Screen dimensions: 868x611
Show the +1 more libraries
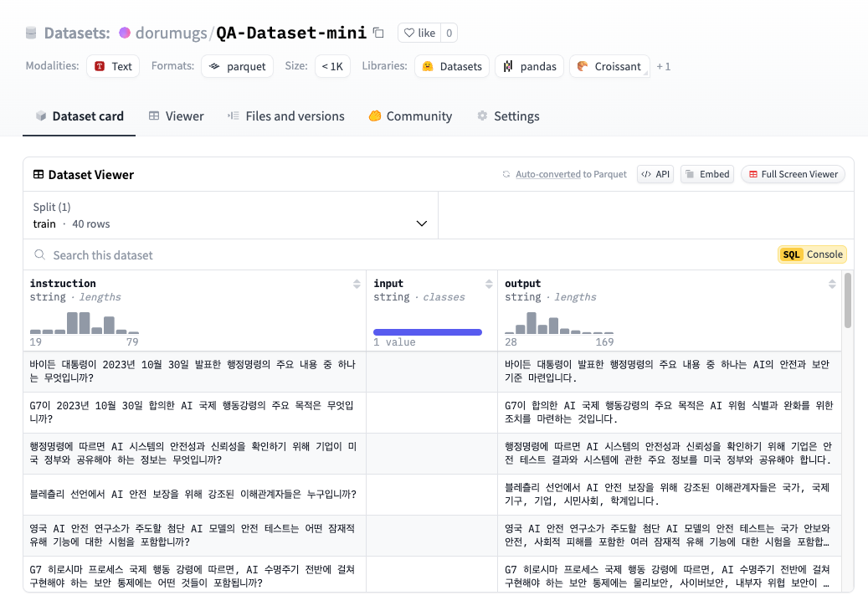(663, 66)
